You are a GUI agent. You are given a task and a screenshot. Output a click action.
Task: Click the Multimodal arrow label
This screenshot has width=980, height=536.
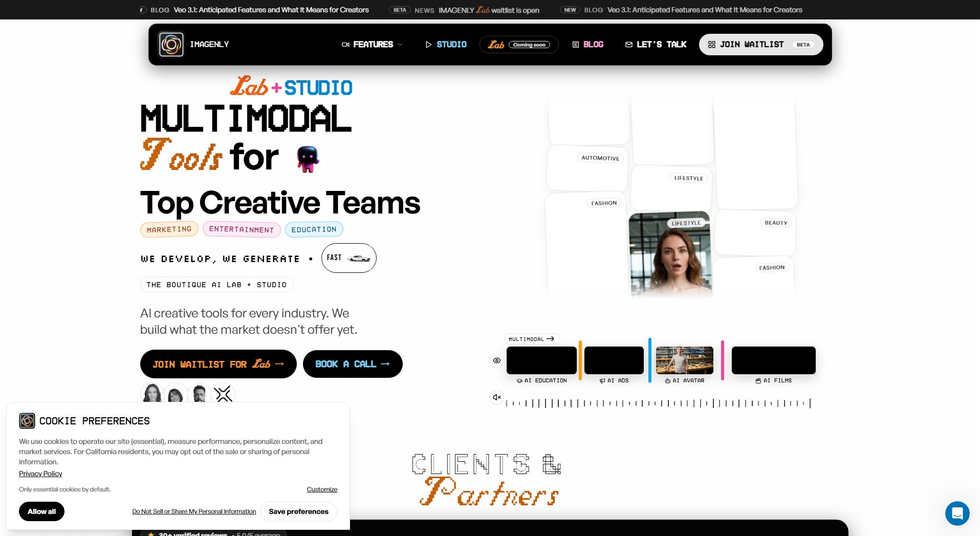tap(532, 339)
